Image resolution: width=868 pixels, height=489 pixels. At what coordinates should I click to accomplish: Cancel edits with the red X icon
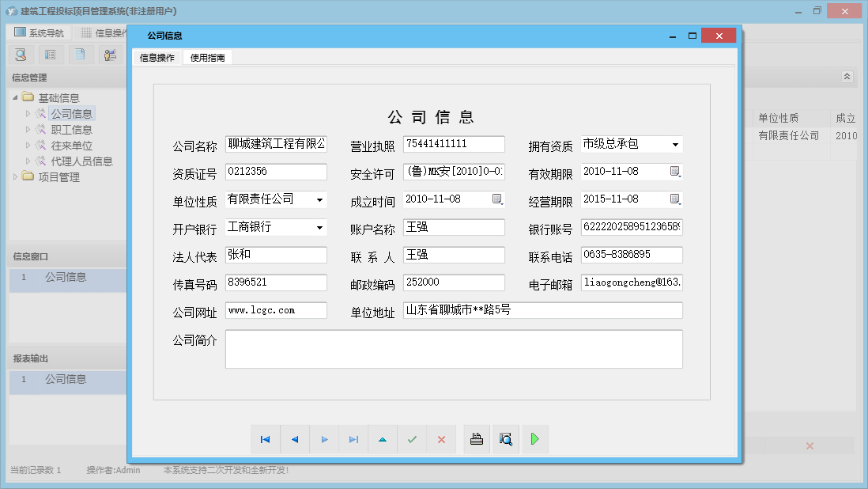441,439
